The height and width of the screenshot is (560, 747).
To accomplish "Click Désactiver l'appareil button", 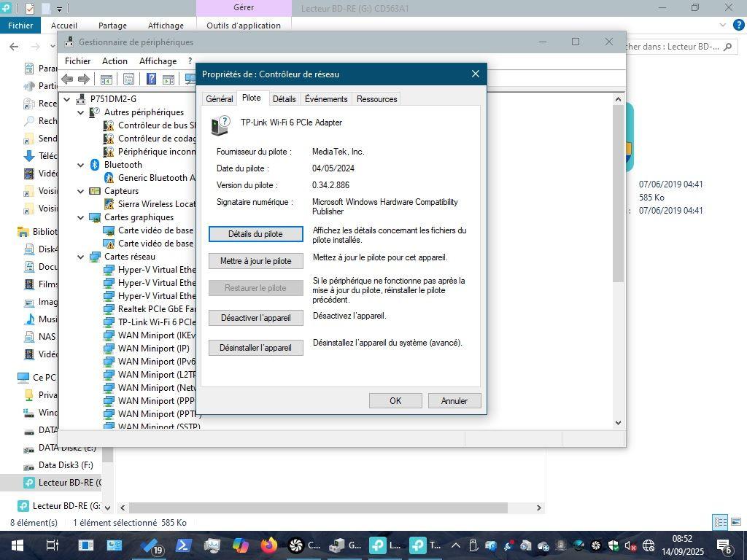I will [x=255, y=318].
